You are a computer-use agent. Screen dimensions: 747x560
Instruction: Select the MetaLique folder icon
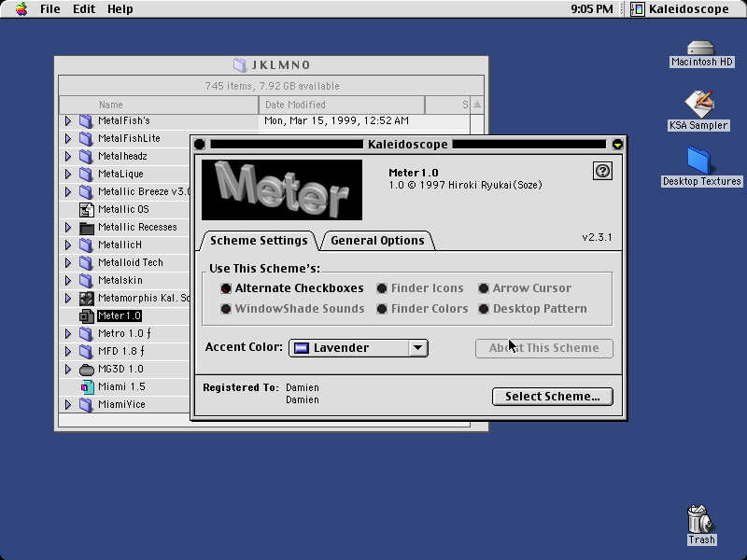pos(86,175)
